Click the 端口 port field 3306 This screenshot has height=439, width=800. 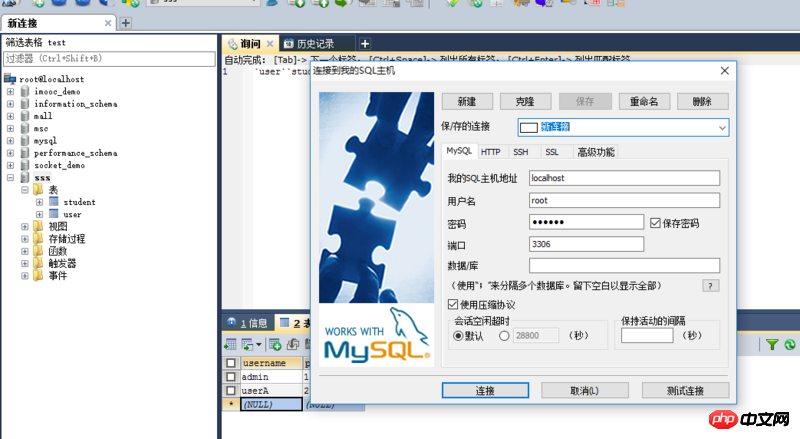click(586, 244)
